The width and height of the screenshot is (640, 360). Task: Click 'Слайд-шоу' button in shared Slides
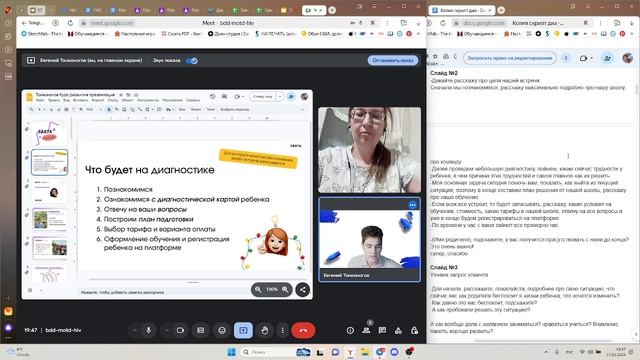coord(262,97)
